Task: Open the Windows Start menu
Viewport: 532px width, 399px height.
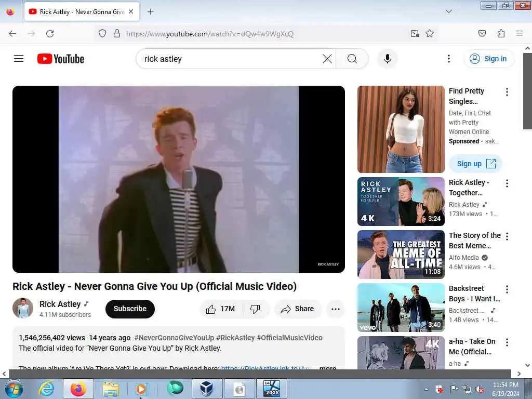Action: [x=14, y=389]
